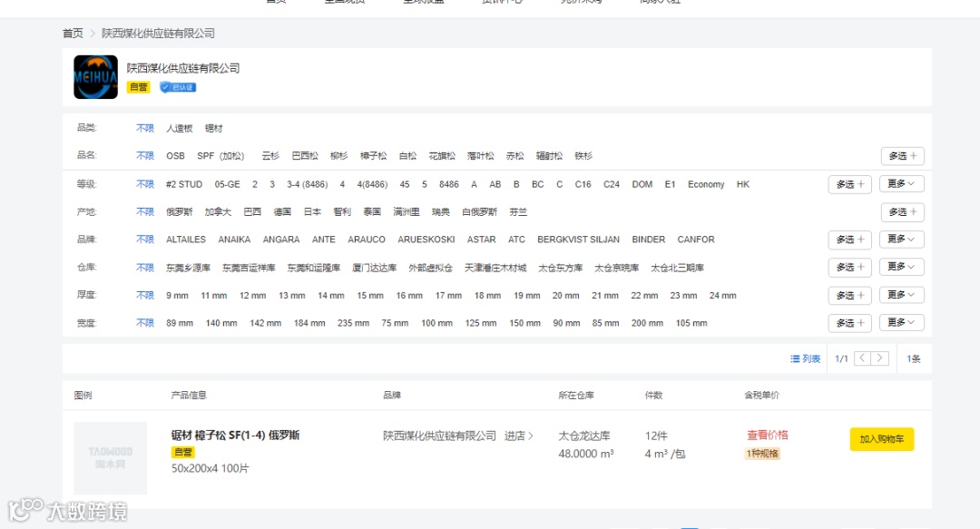Filter origin by 加拿大
Viewport: 980px width, 529px height.
[218, 212]
